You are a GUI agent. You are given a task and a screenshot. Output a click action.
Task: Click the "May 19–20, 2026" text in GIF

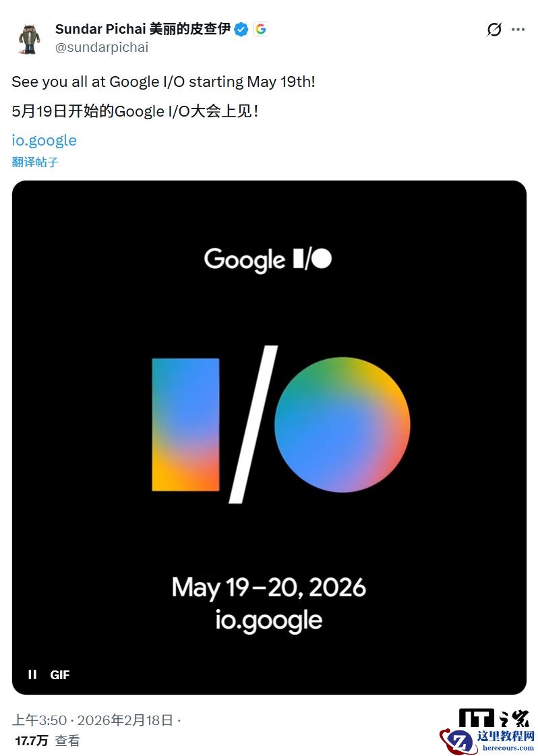click(268, 588)
